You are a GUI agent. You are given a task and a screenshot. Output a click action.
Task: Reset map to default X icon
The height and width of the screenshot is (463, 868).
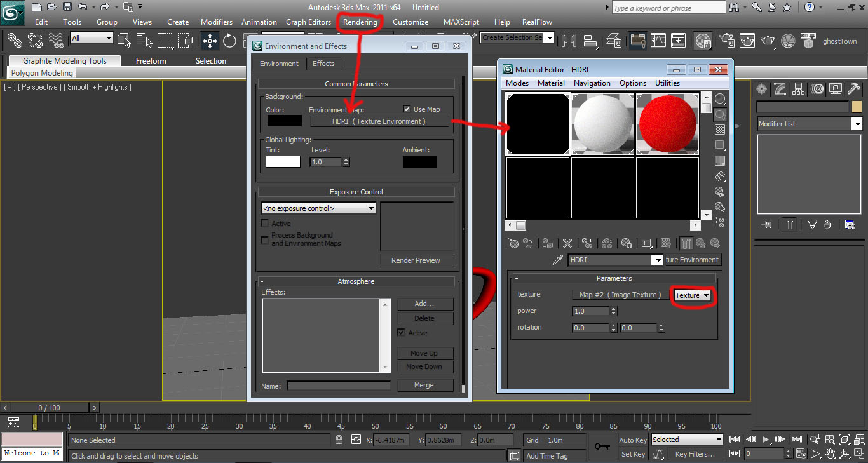pyautogui.click(x=567, y=243)
